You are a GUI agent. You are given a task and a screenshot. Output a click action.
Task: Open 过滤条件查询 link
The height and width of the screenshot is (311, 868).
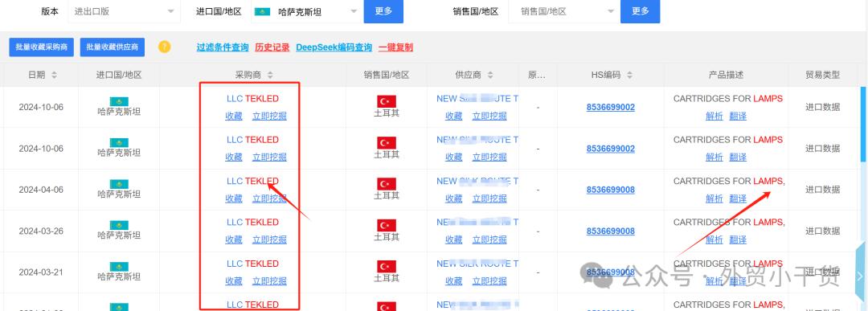click(x=223, y=47)
